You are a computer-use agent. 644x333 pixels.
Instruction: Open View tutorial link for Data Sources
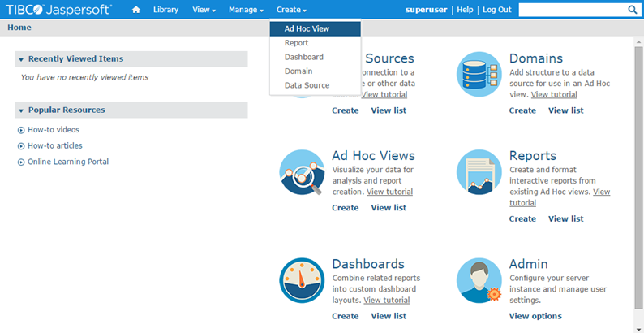(x=384, y=94)
